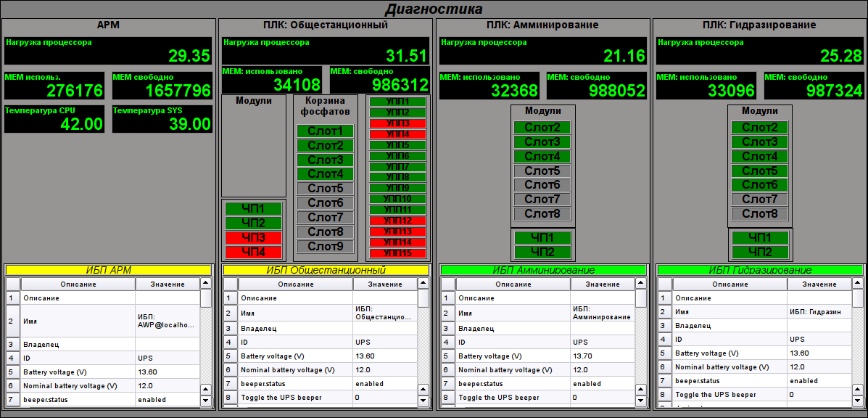Click scrollbar thumb in ИБП Общестанционный table

tap(423, 298)
